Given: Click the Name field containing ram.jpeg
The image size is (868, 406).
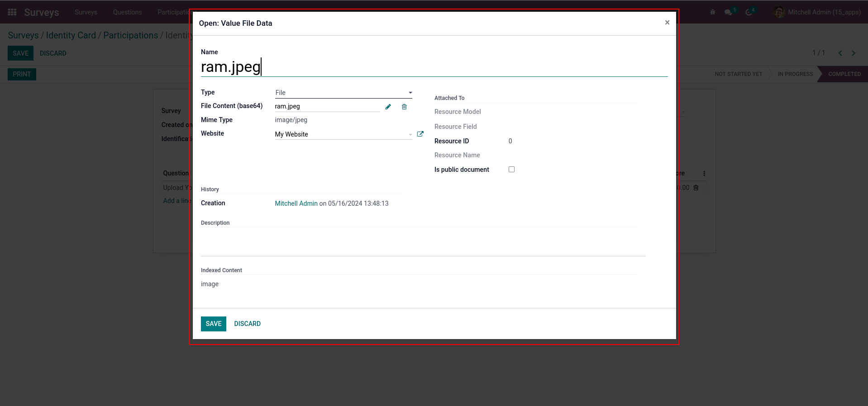Looking at the screenshot, I should click(434, 67).
